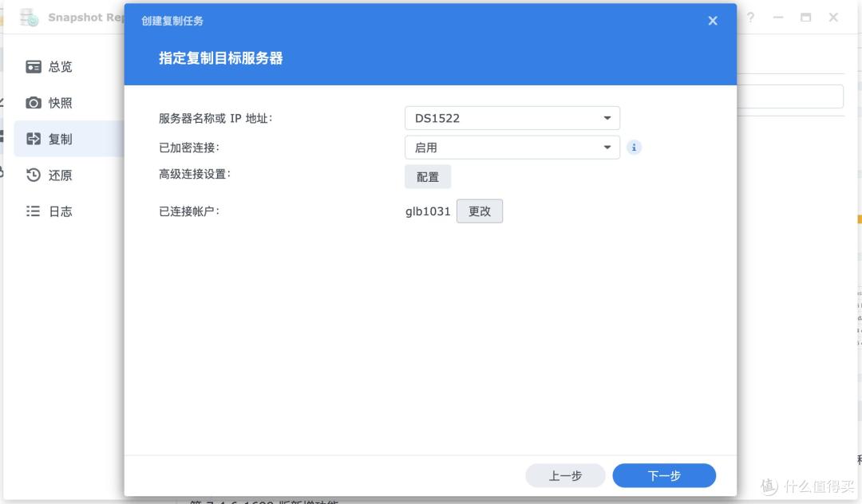The width and height of the screenshot is (862, 504).
Task: Open the 总览 overview sidebar icon
Action: [x=33, y=66]
